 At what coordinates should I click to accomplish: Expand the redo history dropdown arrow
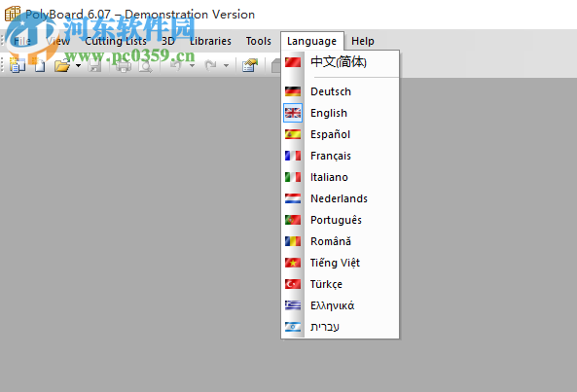pos(226,66)
